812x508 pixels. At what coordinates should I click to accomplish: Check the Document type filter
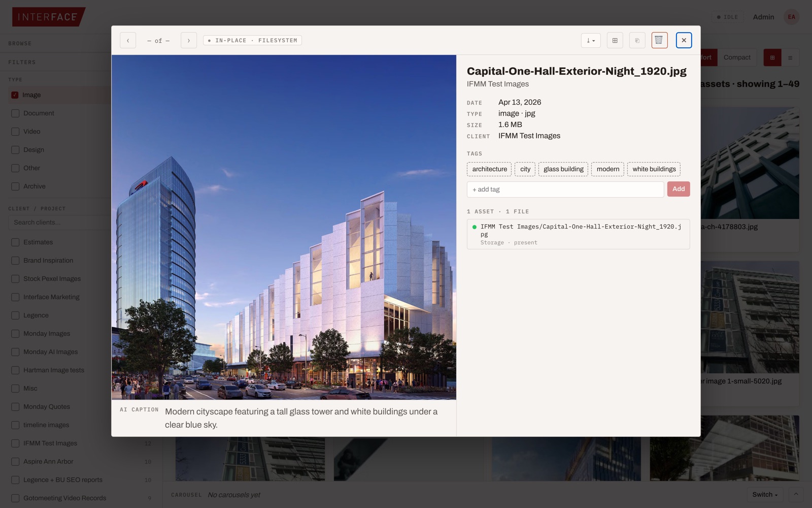click(x=15, y=113)
